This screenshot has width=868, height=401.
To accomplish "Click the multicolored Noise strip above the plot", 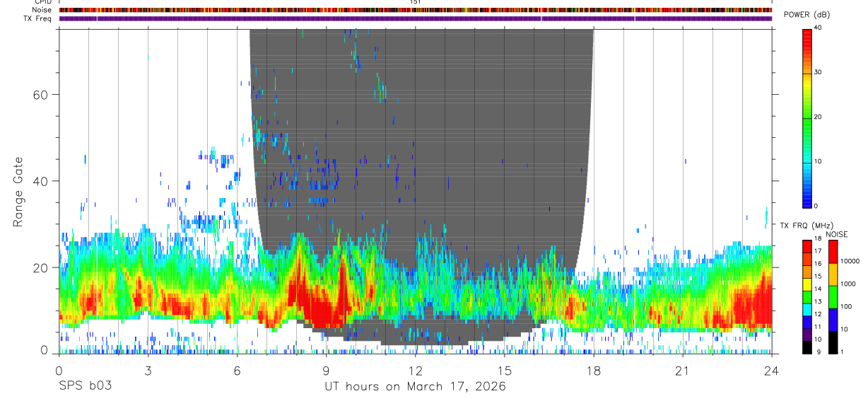I will click(416, 11).
